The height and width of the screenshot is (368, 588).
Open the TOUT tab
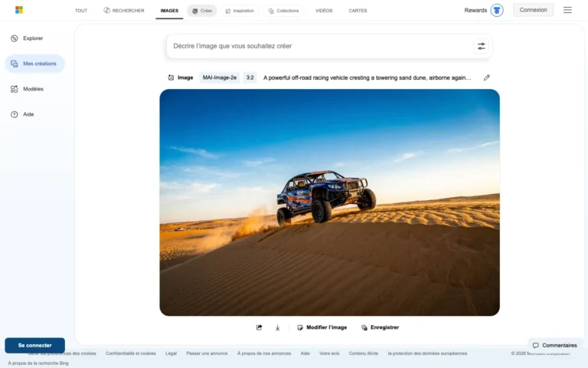pos(81,11)
